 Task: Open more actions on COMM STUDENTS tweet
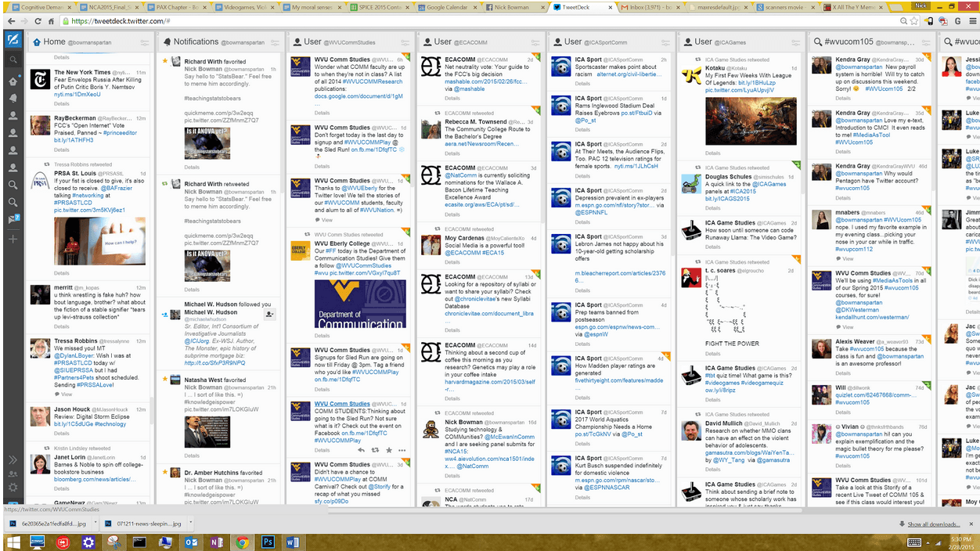pyautogui.click(x=402, y=451)
